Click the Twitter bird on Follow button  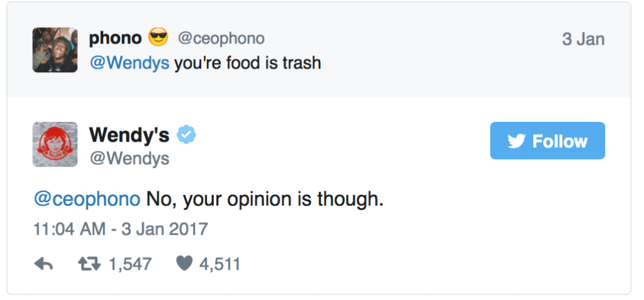tap(516, 141)
